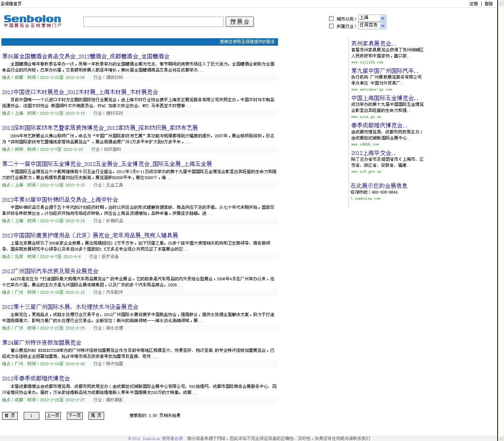This screenshot has width=504, height=441.
Task: Click 行业：医疗设备 text
Action: [x=104, y=257]
